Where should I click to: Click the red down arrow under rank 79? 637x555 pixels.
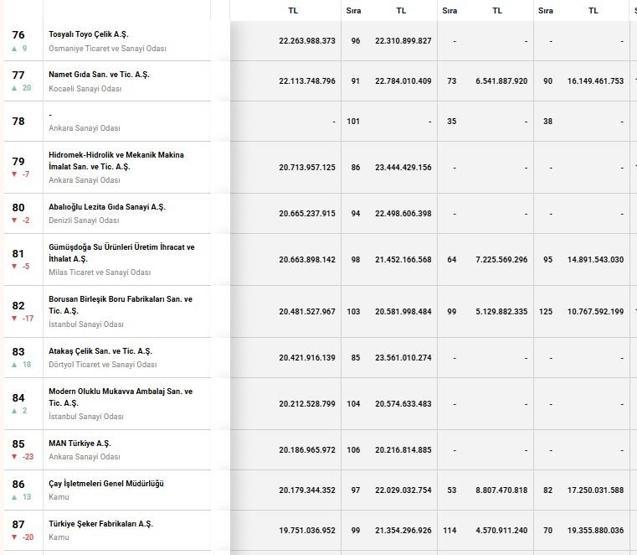[14, 174]
